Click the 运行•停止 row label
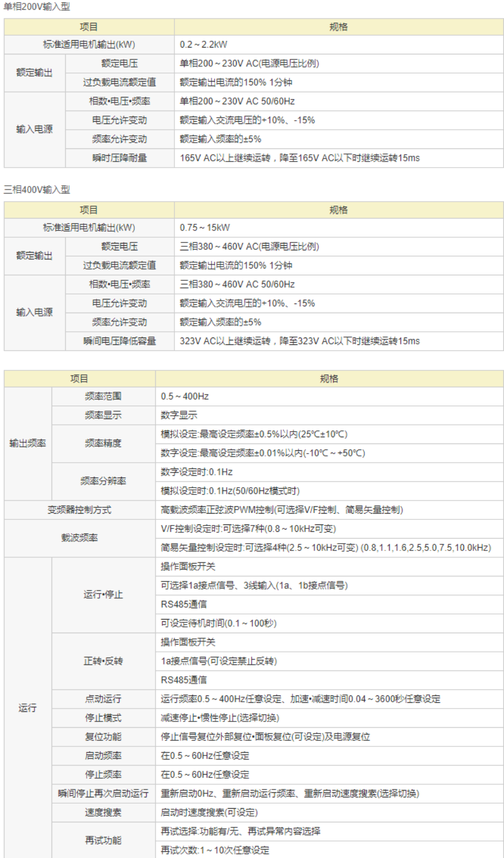This screenshot has width=504, height=858. (103, 595)
